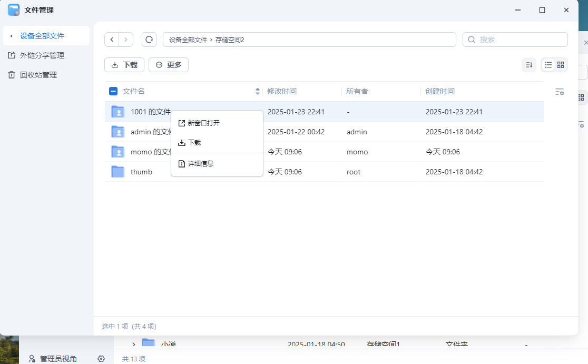Click creation time 2025-01-23 22:41
Image resolution: width=588 pixels, height=364 pixels.
point(454,111)
